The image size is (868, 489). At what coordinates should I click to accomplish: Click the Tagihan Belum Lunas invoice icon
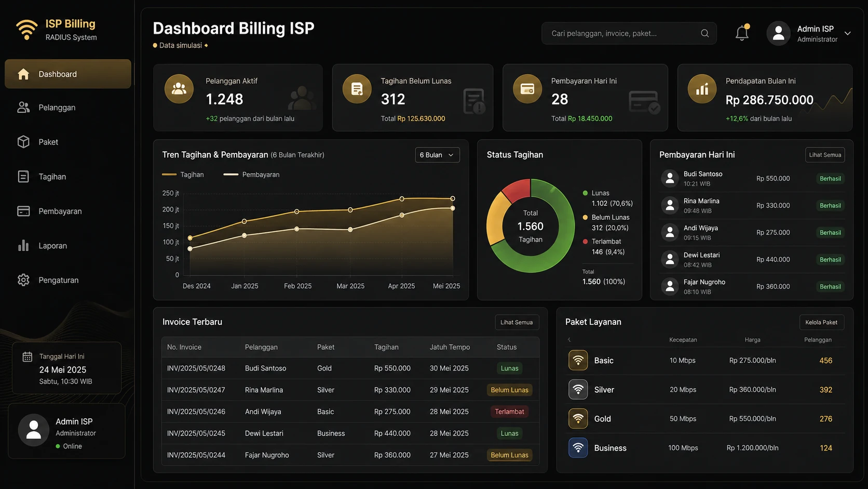357,88
